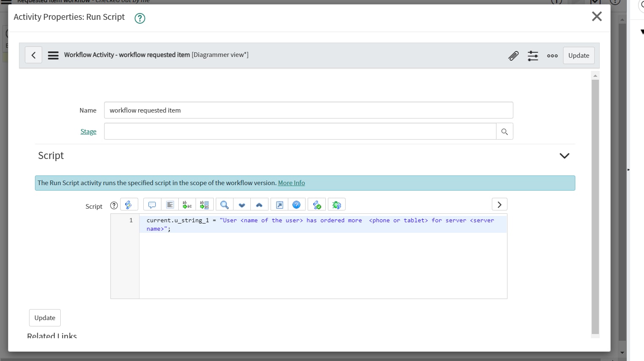644x361 pixels.
Task: Click the personalize form sliders icon
Action: click(x=533, y=55)
